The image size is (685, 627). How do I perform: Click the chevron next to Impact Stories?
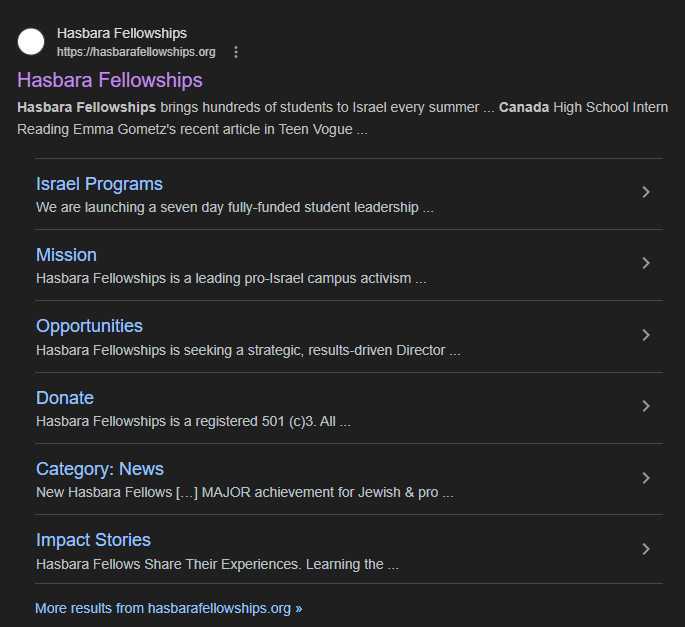pyautogui.click(x=646, y=549)
